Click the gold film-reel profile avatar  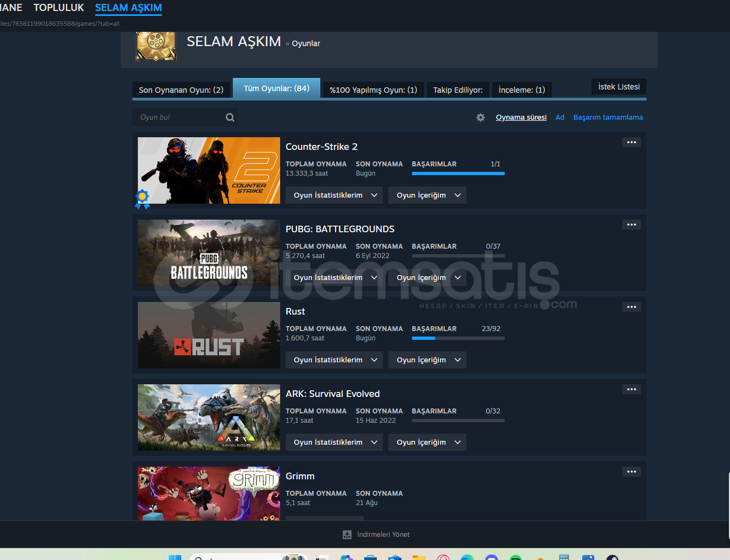(156, 46)
